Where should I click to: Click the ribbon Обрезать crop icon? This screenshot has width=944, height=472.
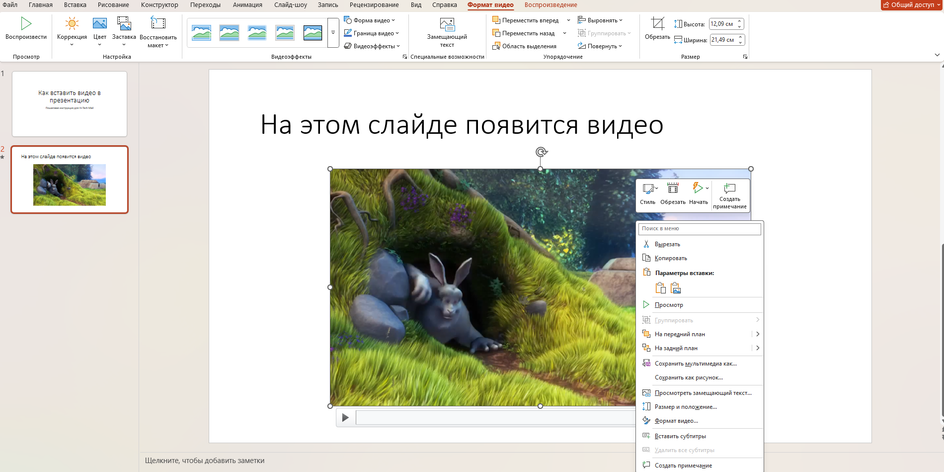(657, 23)
